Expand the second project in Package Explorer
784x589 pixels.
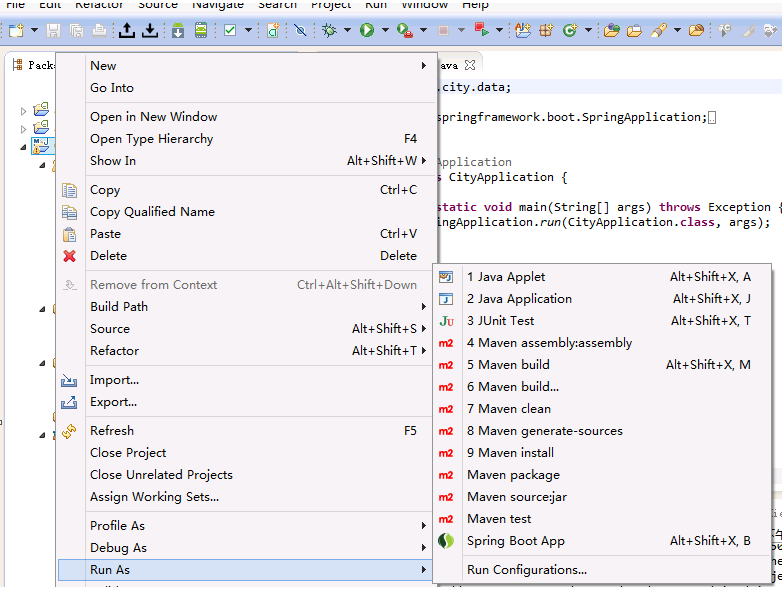[x=23, y=130]
